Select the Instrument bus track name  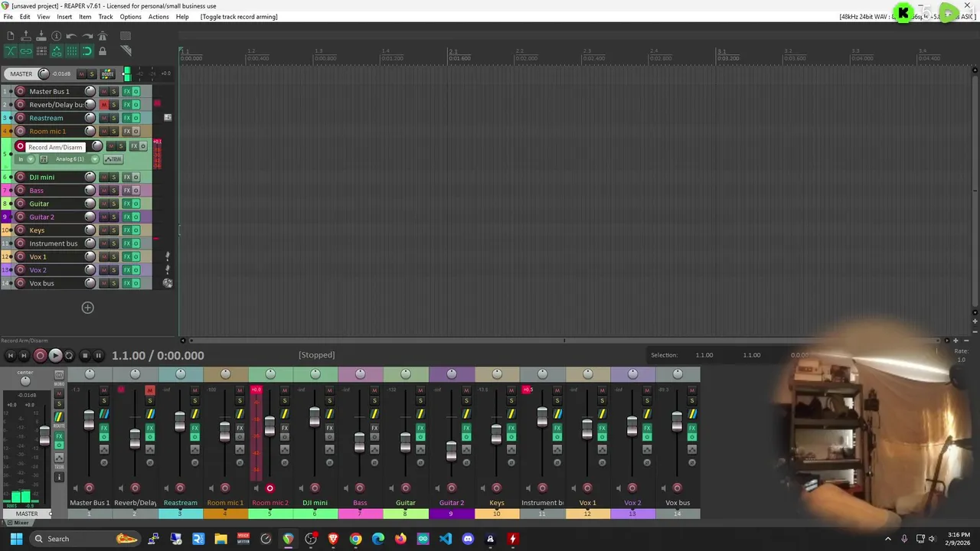click(54, 243)
